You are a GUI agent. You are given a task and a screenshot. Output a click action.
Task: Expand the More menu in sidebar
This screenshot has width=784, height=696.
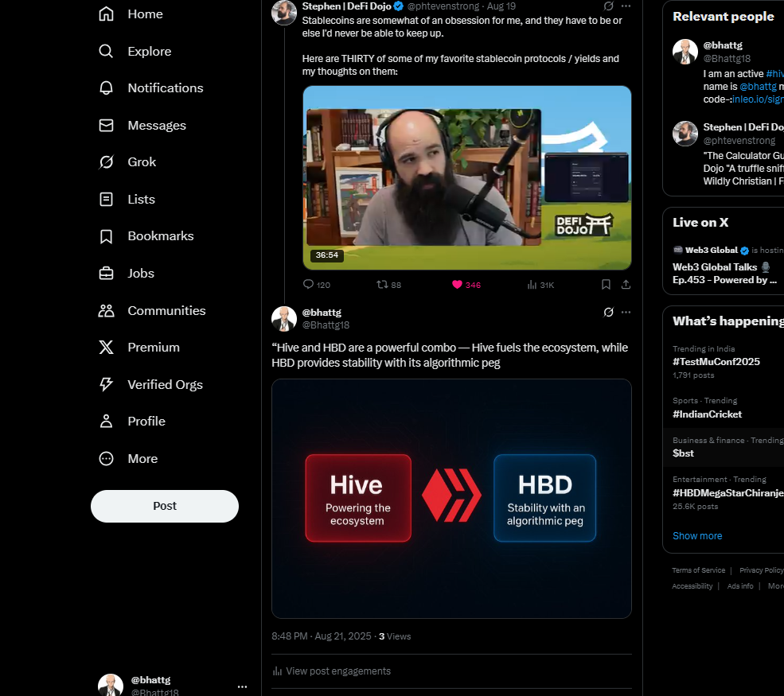tap(128, 459)
